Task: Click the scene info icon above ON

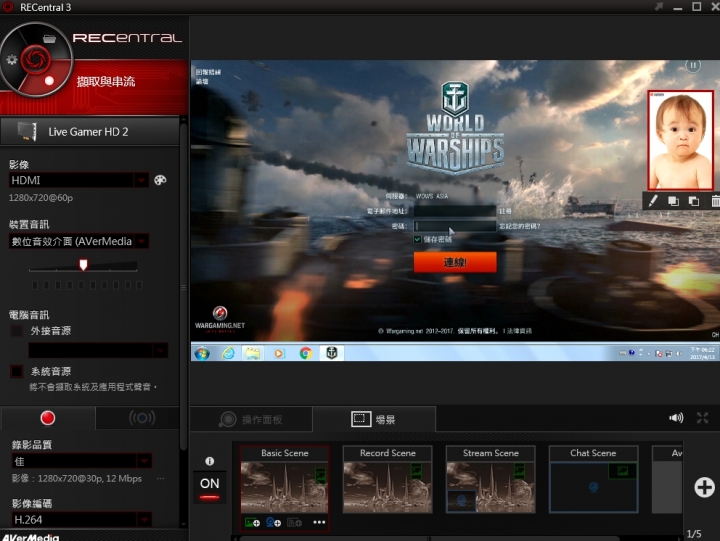Action: (x=209, y=461)
